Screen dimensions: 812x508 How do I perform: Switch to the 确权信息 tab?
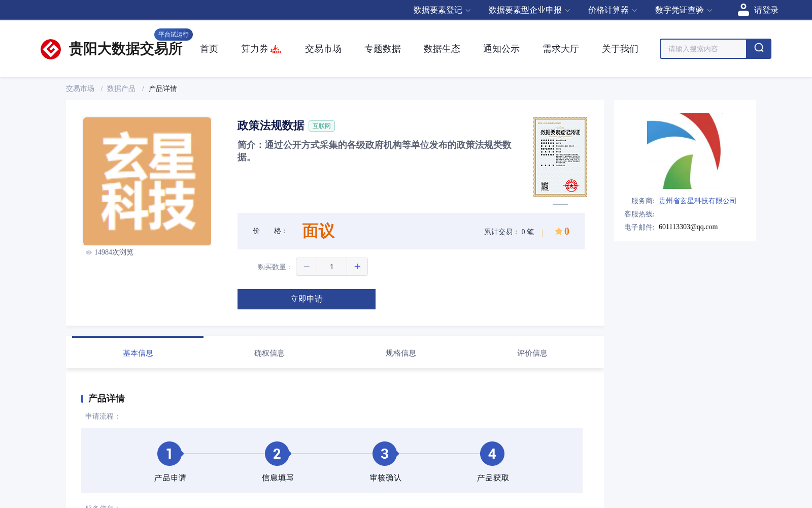click(269, 353)
